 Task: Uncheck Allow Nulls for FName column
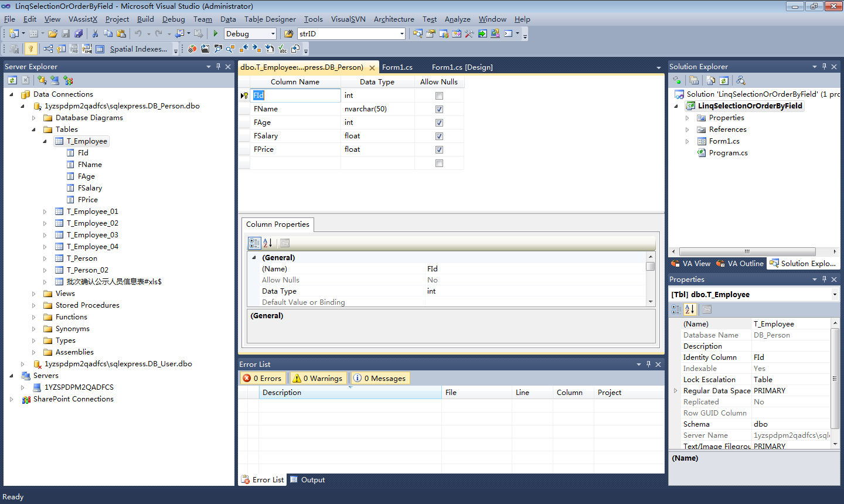pyautogui.click(x=439, y=110)
